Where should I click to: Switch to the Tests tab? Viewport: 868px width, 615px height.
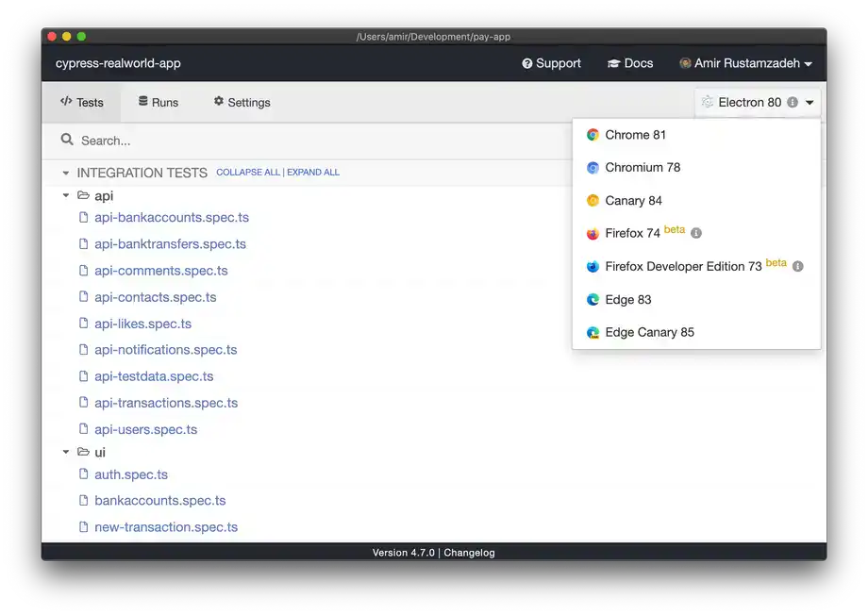click(81, 103)
